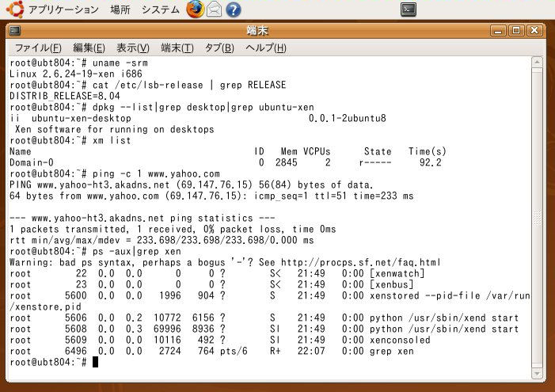Open the タブ(B) menu
The height and width of the screenshot is (392, 555).
(219, 48)
